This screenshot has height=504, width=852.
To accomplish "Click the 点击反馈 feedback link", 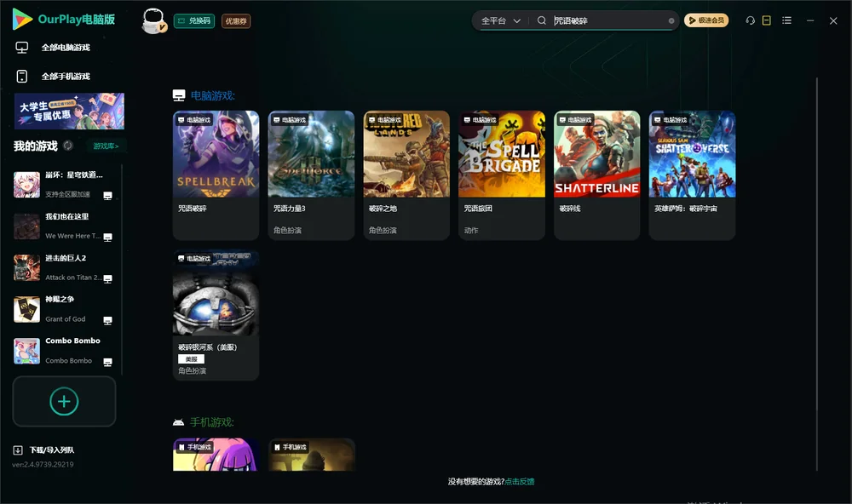I will click(x=520, y=481).
